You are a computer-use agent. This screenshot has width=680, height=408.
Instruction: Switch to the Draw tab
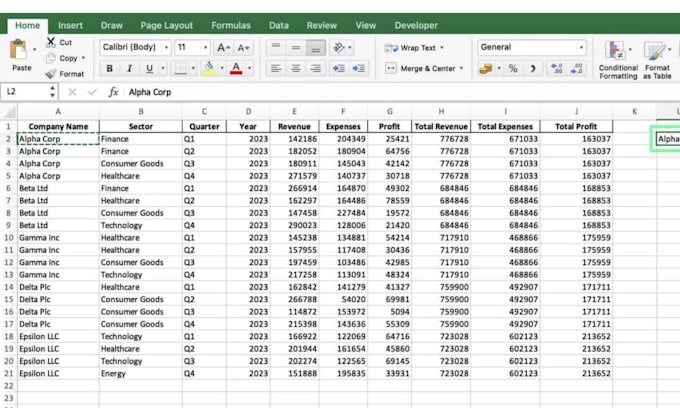point(111,25)
